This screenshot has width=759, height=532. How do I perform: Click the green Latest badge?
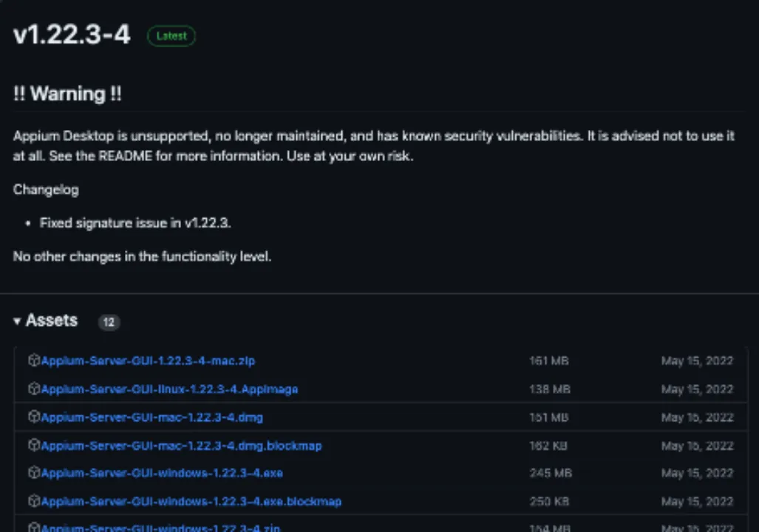(x=171, y=35)
